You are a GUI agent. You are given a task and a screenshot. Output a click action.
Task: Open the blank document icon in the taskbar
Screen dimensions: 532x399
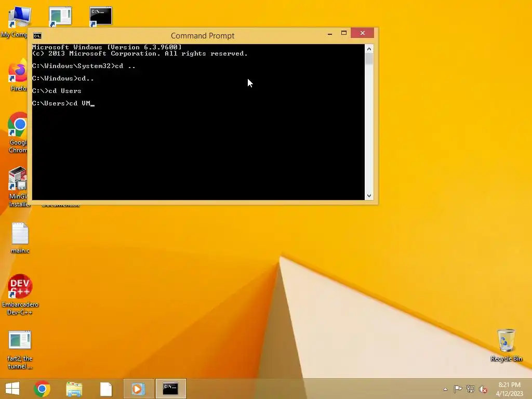(x=106, y=389)
